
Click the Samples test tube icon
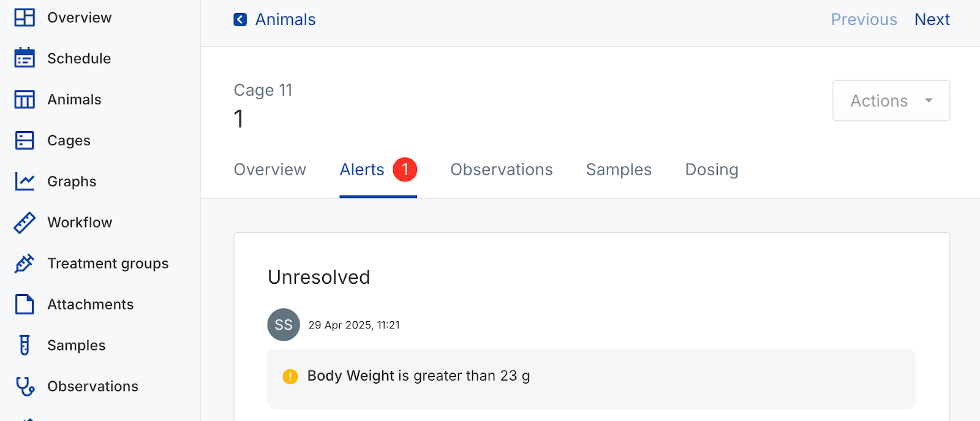24,345
